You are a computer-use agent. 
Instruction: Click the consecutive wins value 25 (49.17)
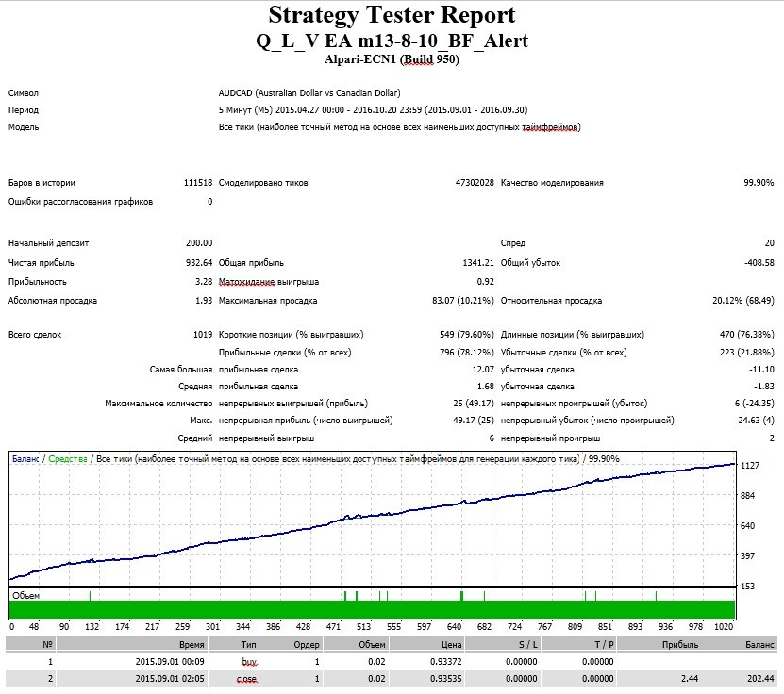click(473, 404)
